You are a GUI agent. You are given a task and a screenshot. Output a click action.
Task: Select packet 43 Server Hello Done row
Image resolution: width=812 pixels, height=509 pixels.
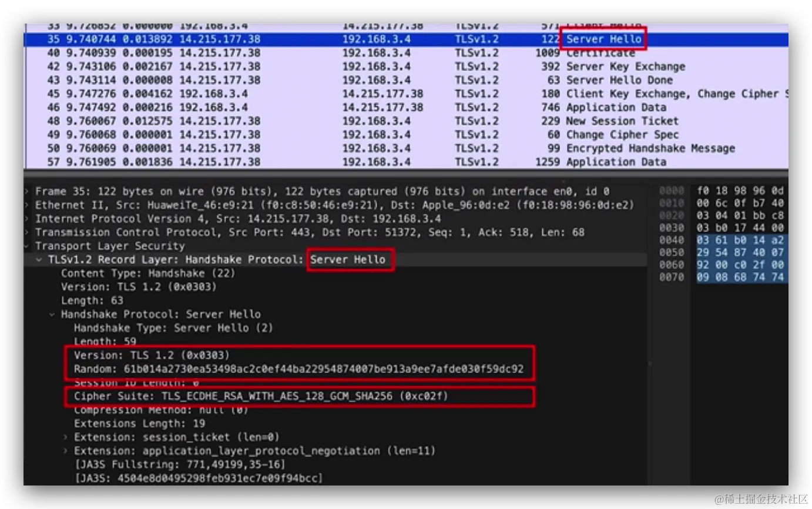[406, 80]
